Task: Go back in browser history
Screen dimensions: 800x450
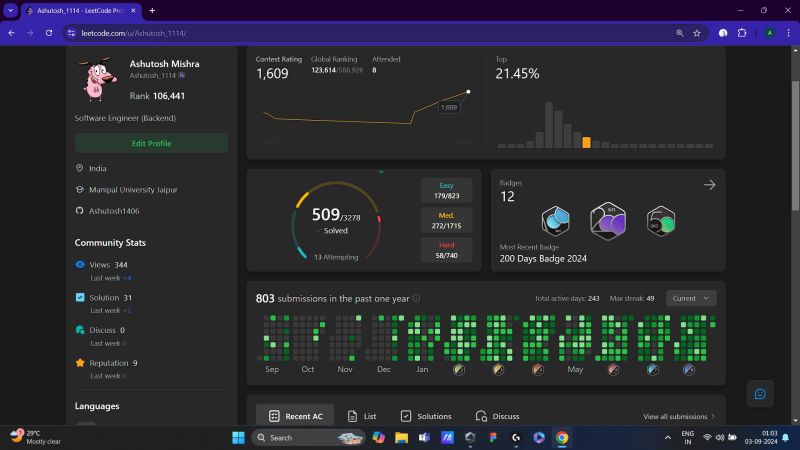Action: click(x=12, y=33)
